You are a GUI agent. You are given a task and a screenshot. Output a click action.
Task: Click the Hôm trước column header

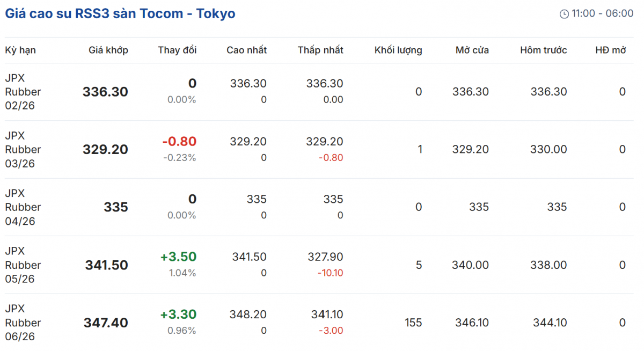543,50
